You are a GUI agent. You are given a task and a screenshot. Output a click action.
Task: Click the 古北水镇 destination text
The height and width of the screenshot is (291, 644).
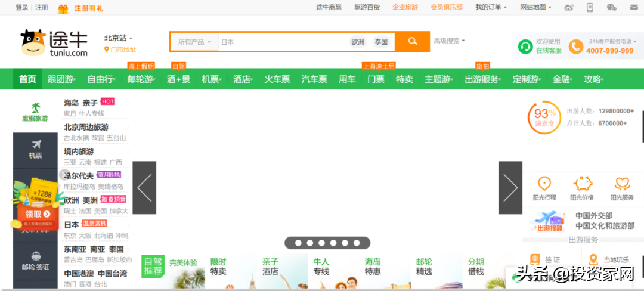[76, 138]
